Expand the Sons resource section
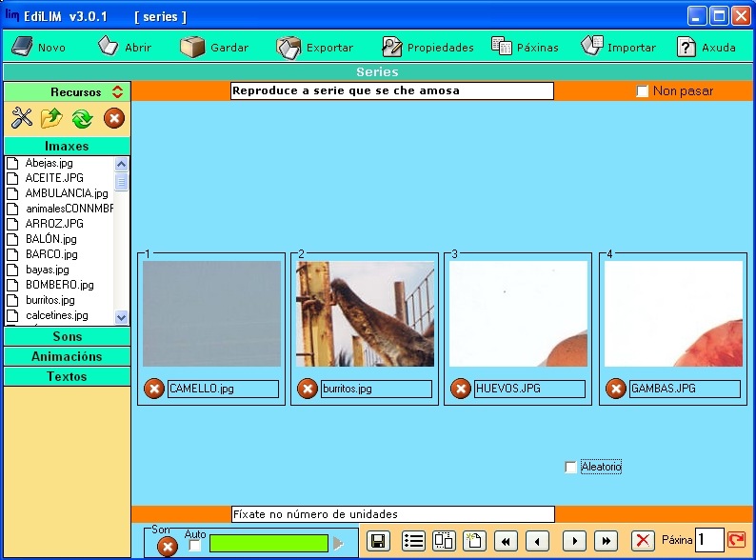Image resolution: width=756 pixels, height=560 pixels. pyautogui.click(x=67, y=336)
